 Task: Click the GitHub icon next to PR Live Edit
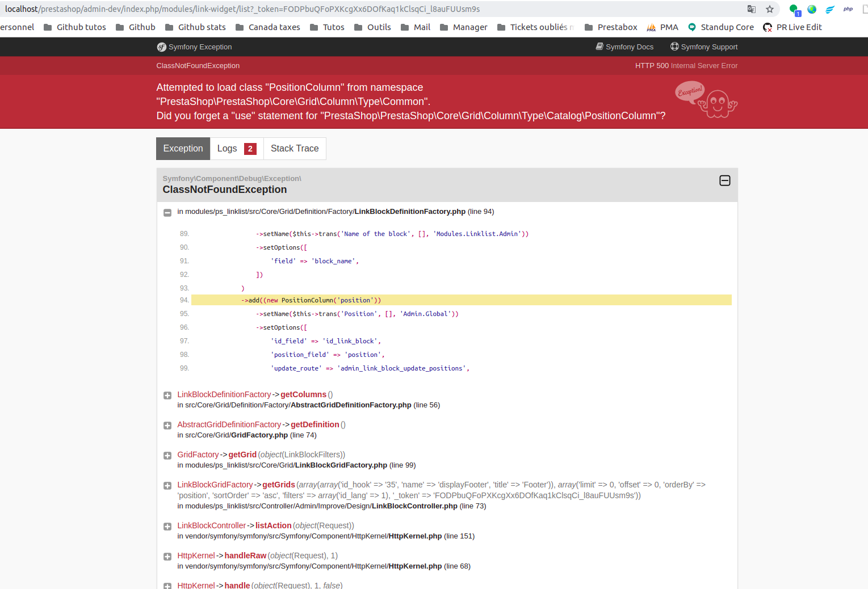[768, 27]
